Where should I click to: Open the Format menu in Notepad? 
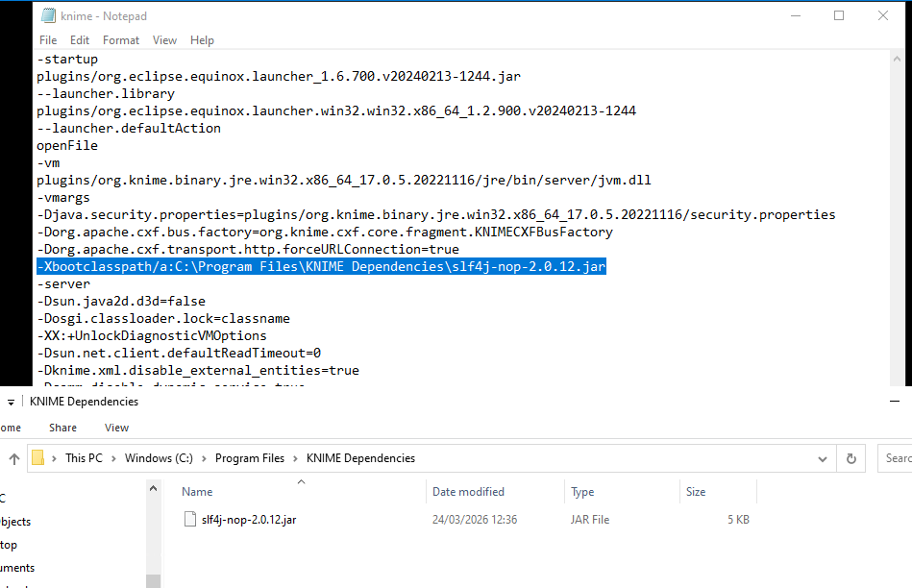click(x=121, y=40)
